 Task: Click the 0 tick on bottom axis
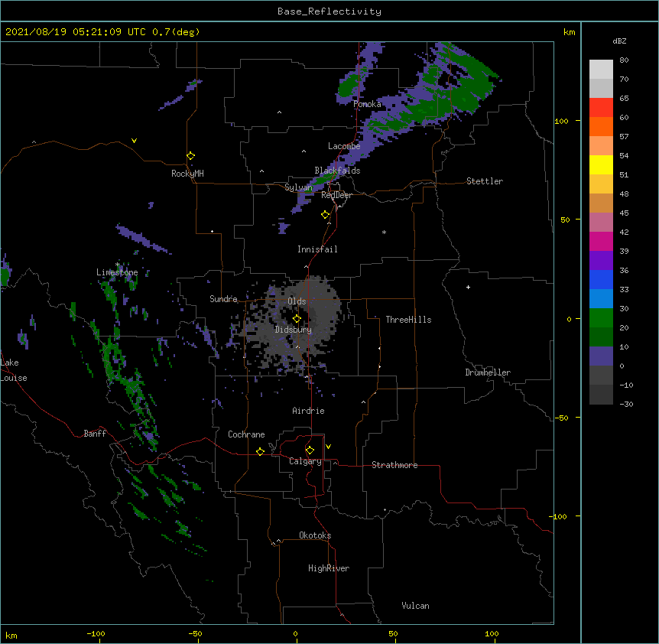coord(295,633)
